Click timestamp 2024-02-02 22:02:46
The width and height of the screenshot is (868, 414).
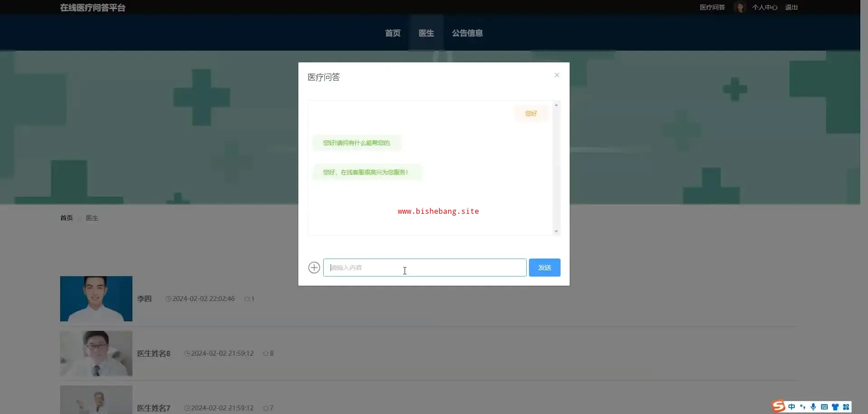(x=203, y=299)
